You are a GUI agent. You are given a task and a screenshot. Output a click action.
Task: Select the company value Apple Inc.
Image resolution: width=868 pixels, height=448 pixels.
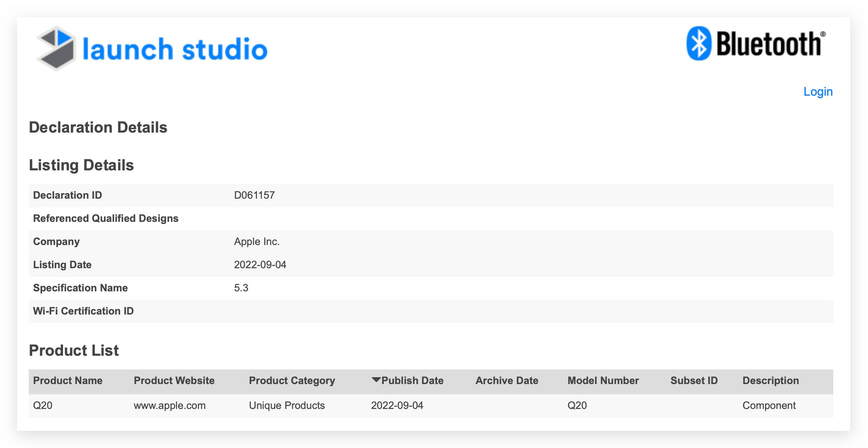(257, 242)
